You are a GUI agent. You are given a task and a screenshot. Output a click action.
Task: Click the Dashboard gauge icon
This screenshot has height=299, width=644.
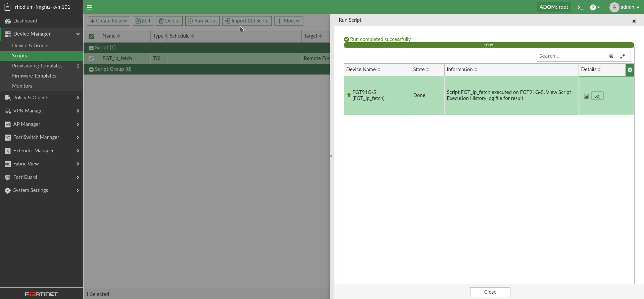click(x=8, y=21)
